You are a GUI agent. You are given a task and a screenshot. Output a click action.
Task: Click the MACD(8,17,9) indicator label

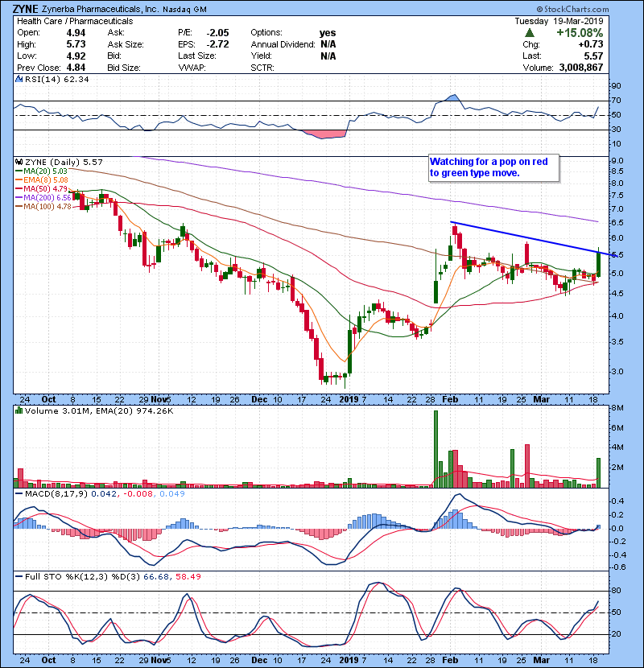57,494
